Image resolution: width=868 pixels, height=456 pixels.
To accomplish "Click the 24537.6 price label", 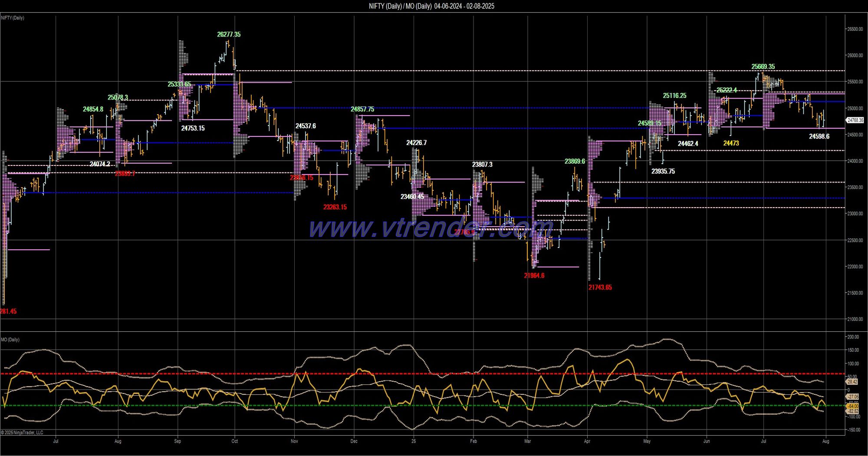I will pyautogui.click(x=306, y=126).
